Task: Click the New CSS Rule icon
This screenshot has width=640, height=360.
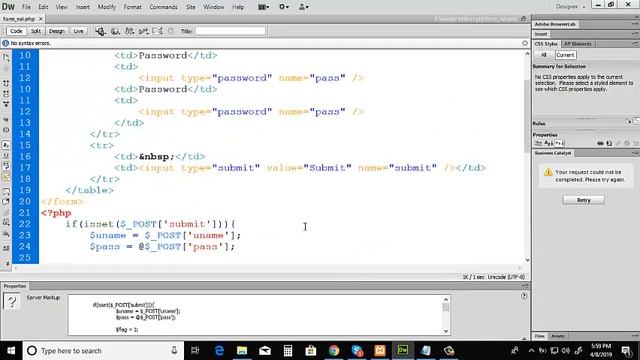Action: pyautogui.click(x=609, y=143)
